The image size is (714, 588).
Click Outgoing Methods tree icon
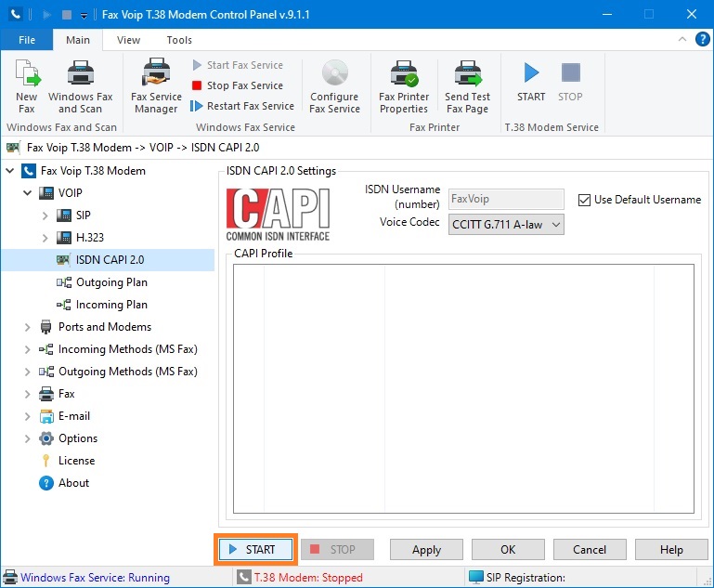tap(46, 372)
